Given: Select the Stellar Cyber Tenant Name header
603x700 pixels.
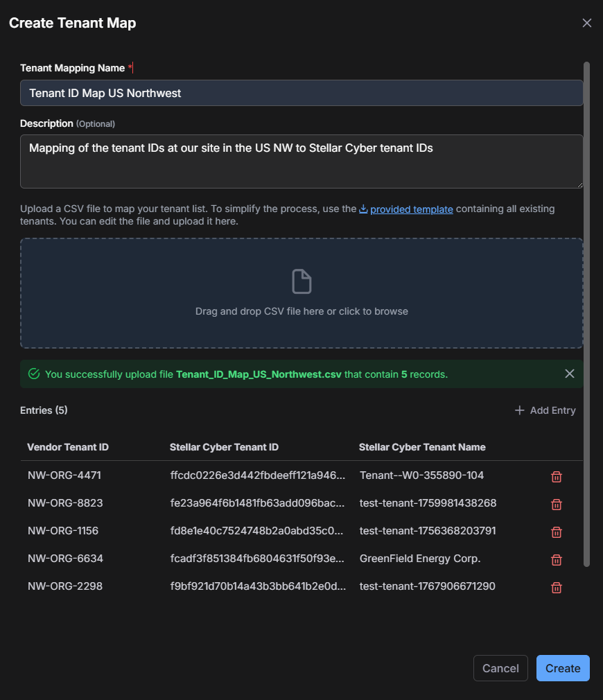Looking at the screenshot, I should (x=422, y=447).
